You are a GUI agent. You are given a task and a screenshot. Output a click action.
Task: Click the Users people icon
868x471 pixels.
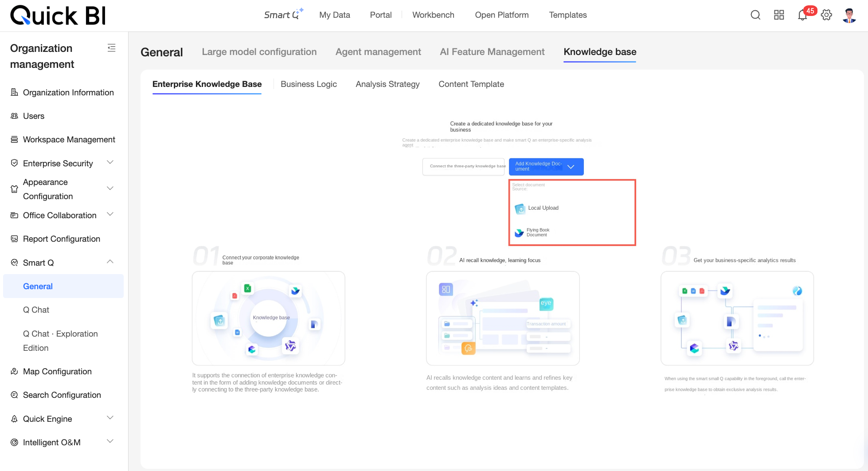coord(14,116)
